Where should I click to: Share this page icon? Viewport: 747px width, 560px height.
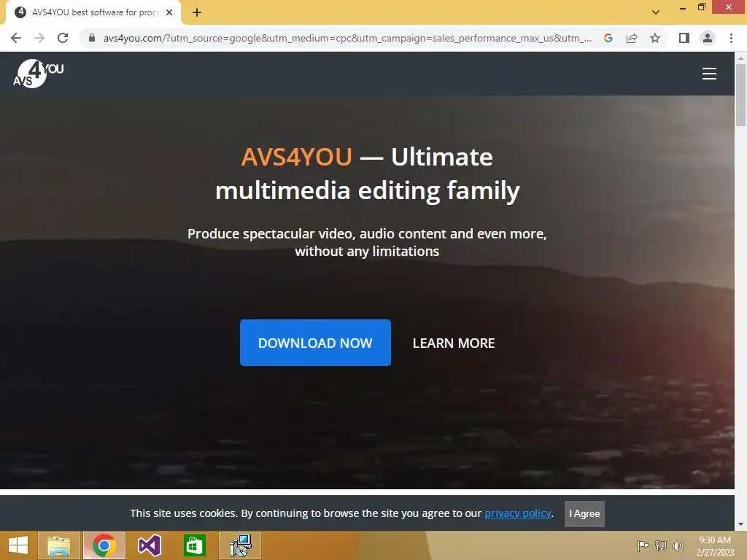tap(632, 38)
